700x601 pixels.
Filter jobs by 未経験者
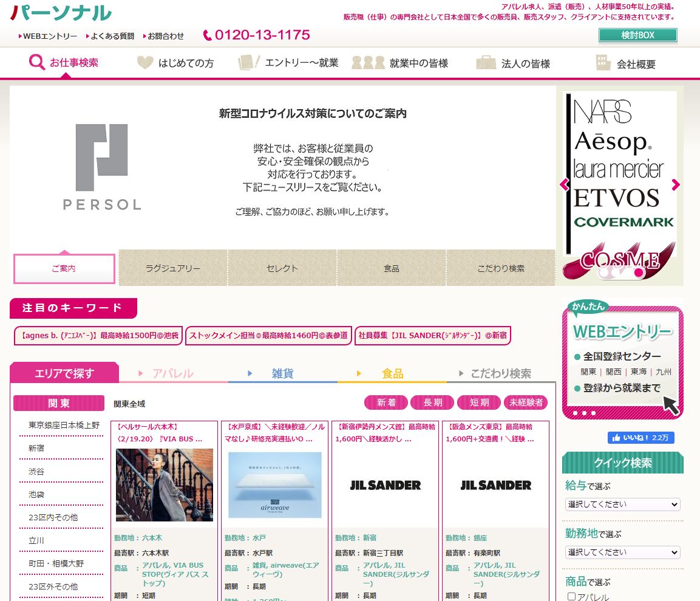point(526,402)
